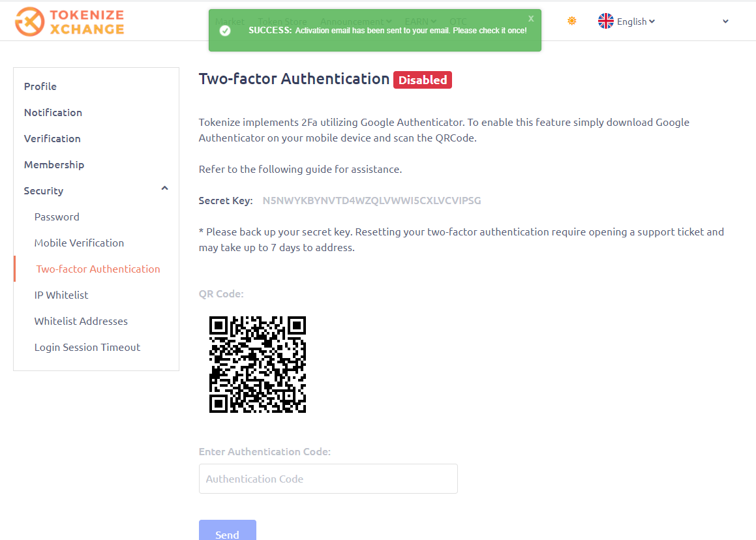
Task: Click the Secret Key label
Action: (226, 201)
